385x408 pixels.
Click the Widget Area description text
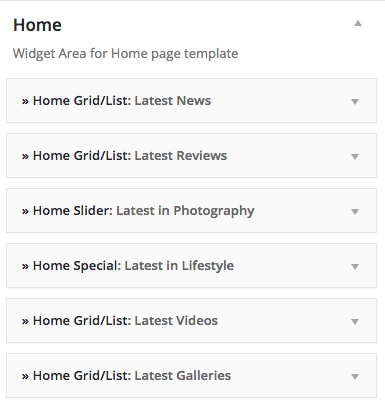125,54
